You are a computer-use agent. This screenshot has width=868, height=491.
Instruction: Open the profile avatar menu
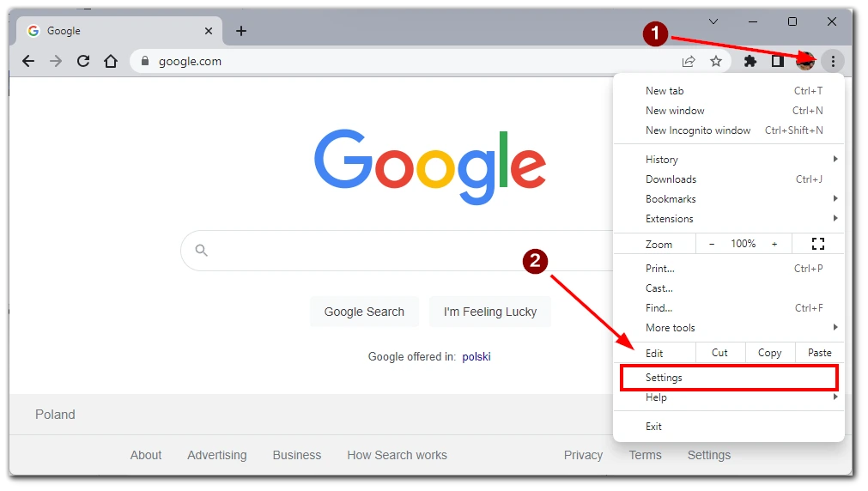[x=805, y=62]
